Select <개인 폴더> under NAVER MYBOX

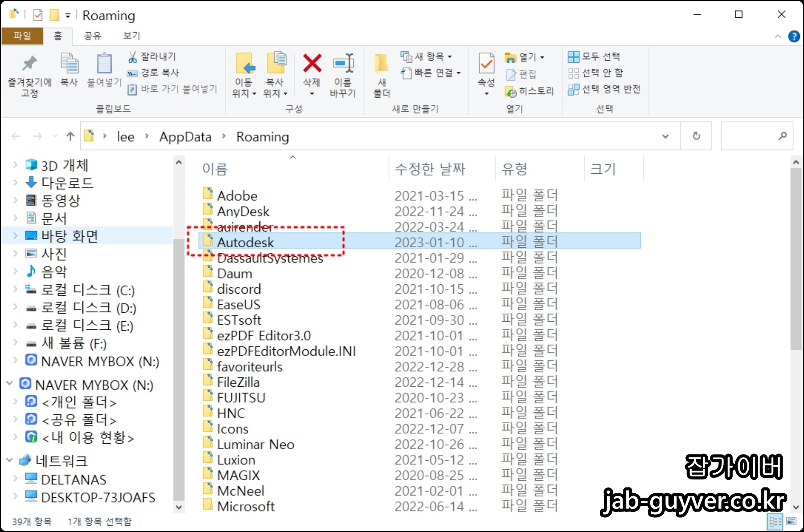click(x=79, y=402)
